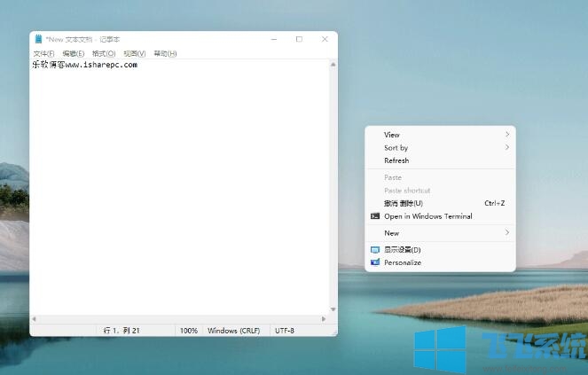Choose 撤消 删除(U) in the context menu
The image size is (588, 375).
[x=440, y=203]
